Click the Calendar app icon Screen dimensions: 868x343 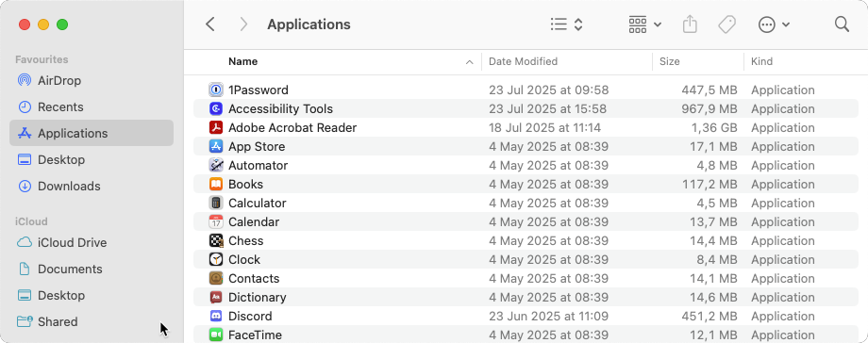tap(216, 221)
